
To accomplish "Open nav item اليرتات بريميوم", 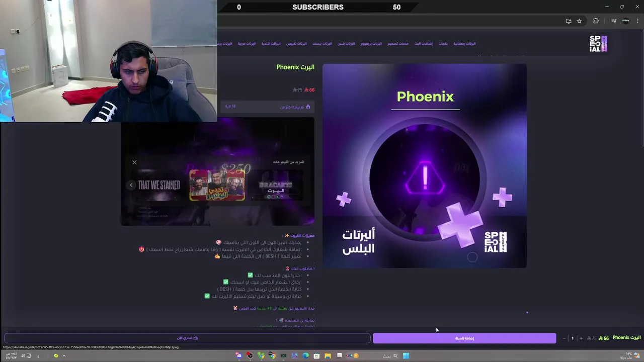I will [x=371, y=44].
